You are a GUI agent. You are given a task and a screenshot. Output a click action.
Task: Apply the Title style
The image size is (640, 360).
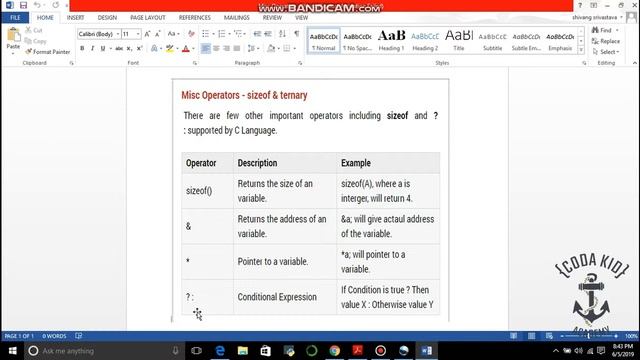tap(459, 40)
